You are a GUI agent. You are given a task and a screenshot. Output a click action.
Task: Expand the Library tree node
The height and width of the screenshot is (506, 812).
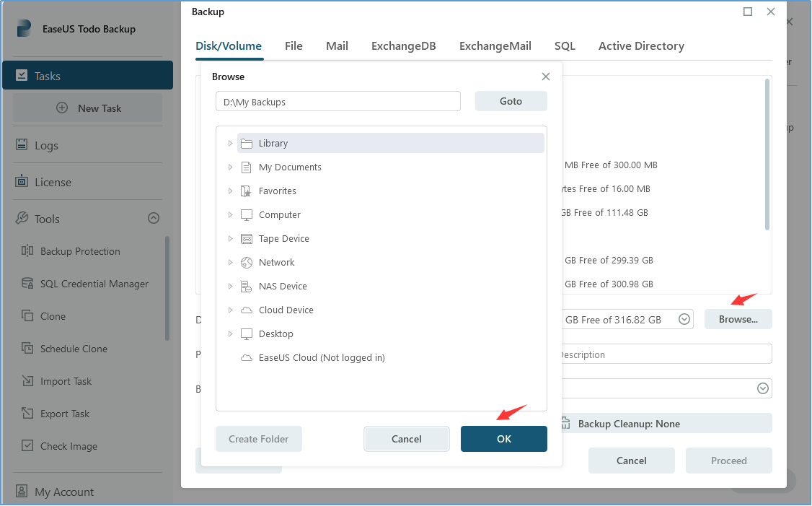231,143
